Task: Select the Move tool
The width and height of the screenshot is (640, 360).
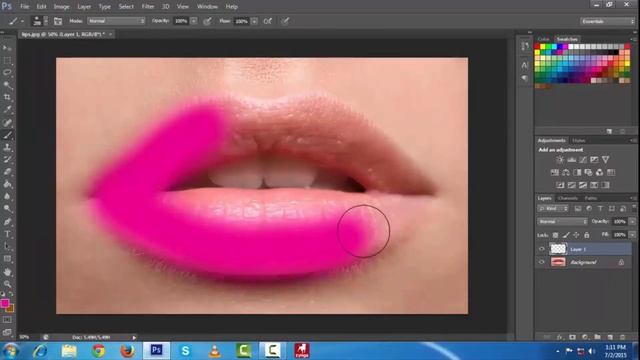Action: click(7, 48)
